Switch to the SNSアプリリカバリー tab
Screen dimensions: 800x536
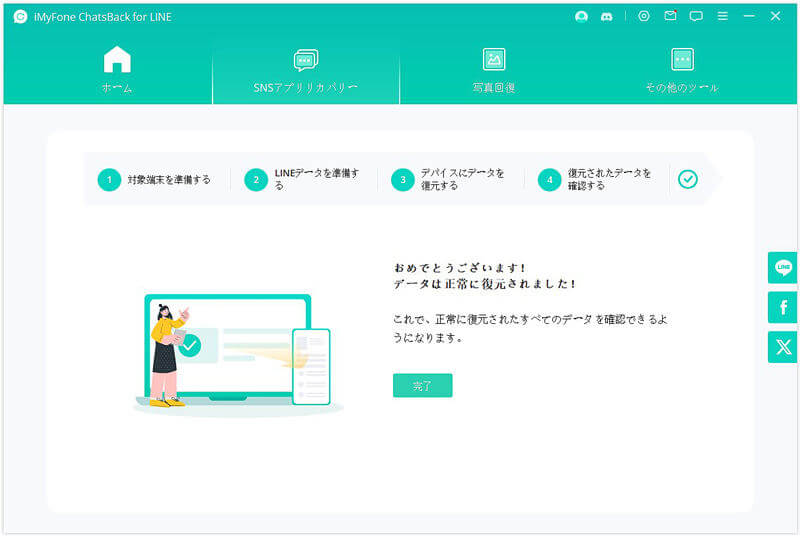(306, 71)
